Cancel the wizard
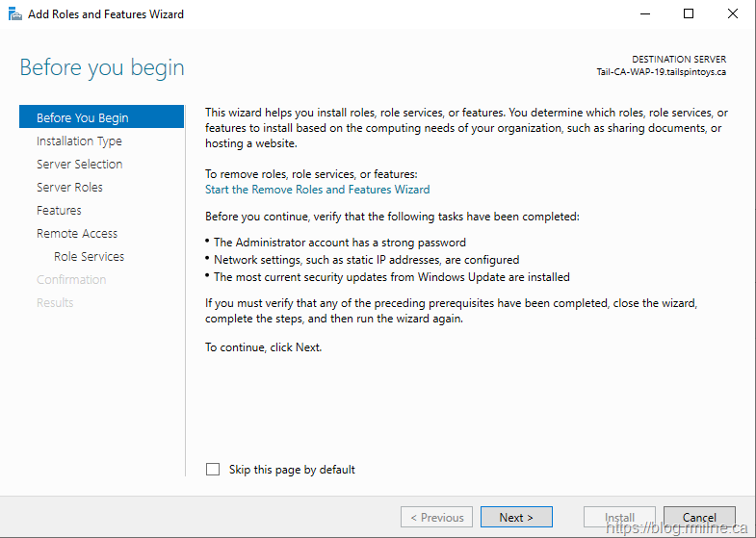The width and height of the screenshot is (756, 538). pos(699,517)
